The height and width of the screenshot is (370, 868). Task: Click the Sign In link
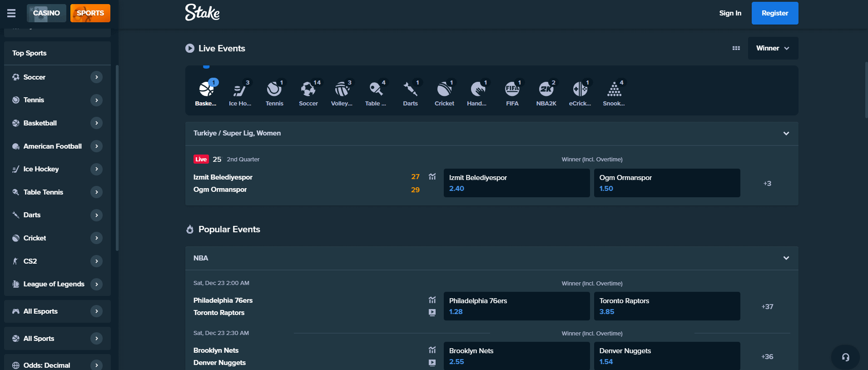pyautogui.click(x=730, y=13)
